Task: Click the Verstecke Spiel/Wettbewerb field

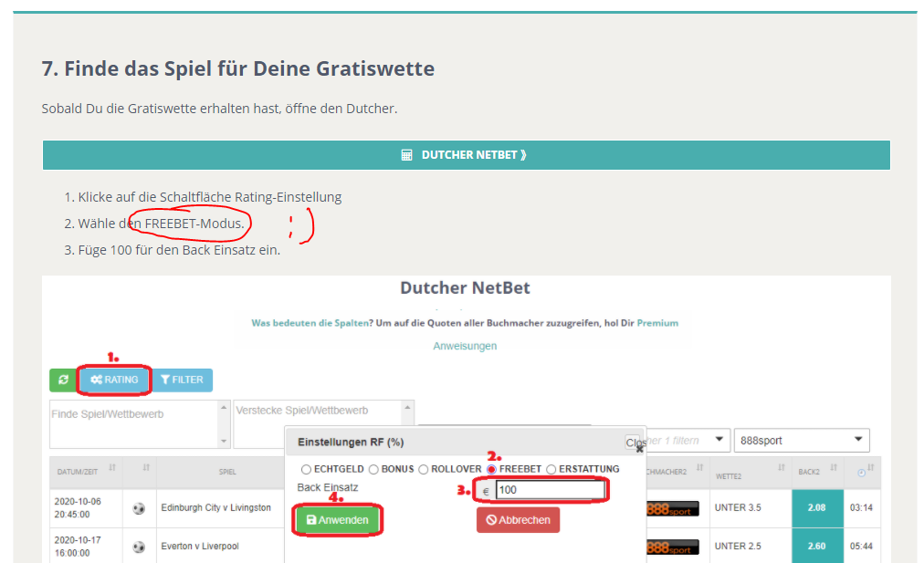Action: point(319,424)
